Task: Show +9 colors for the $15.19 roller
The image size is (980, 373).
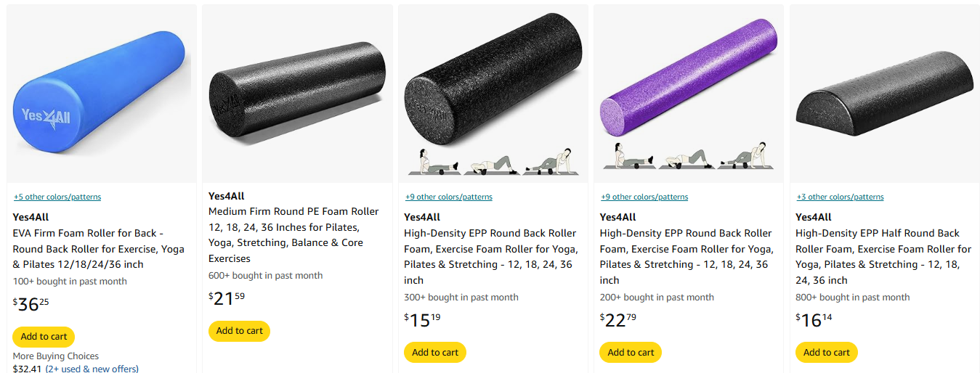Action: [449, 197]
